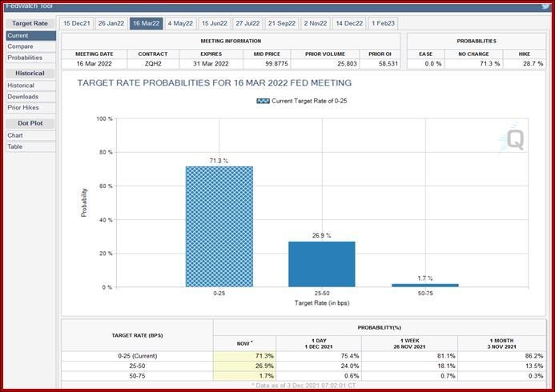555x392 pixels.
Task: Switch to the 15 Jun22 meeting tab
Action: 215,23
